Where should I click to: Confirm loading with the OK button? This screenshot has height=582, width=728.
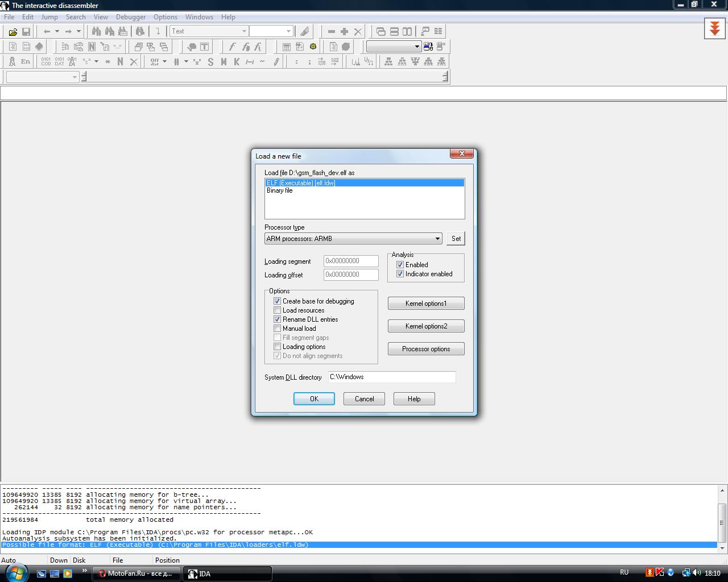pyautogui.click(x=314, y=399)
